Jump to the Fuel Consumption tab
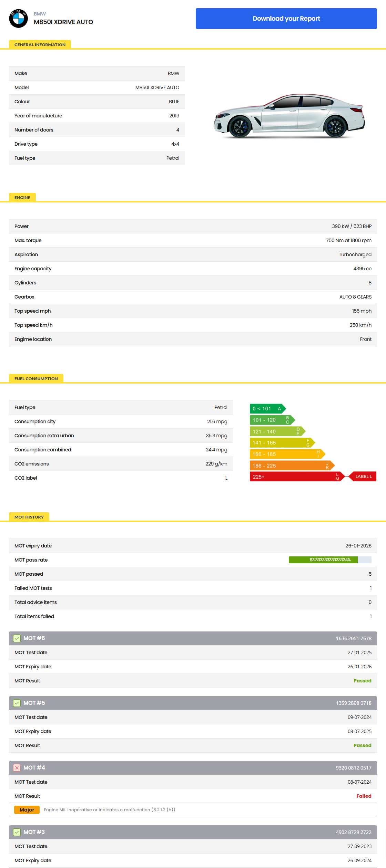The width and height of the screenshot is (386, 868). (36, 378)
